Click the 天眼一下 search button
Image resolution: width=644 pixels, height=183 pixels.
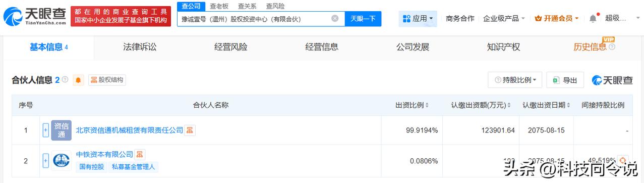point(363,19)
